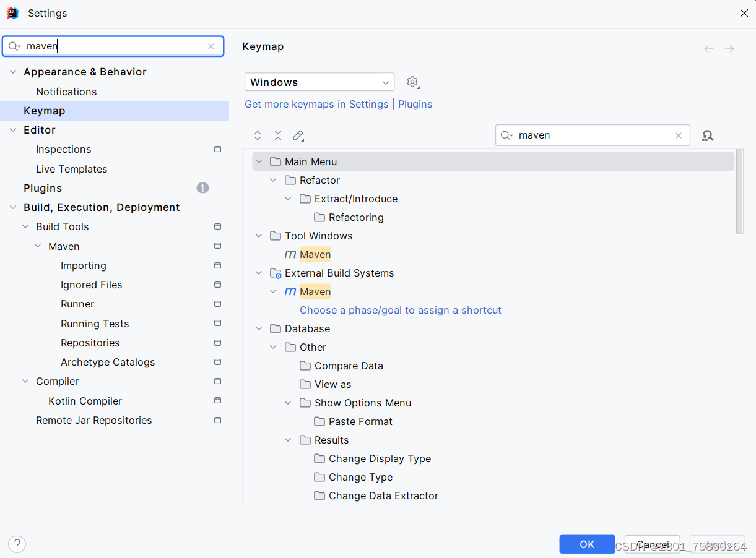Open the Inspections settings page

tap(63, 149)
